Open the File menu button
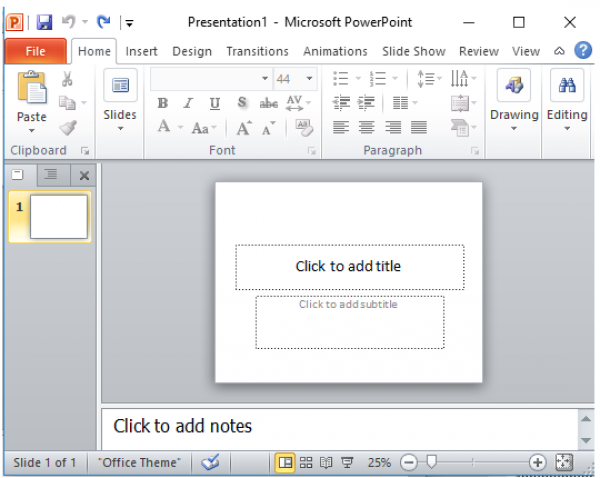Screen dimensions: 600x478 (35, 51)
